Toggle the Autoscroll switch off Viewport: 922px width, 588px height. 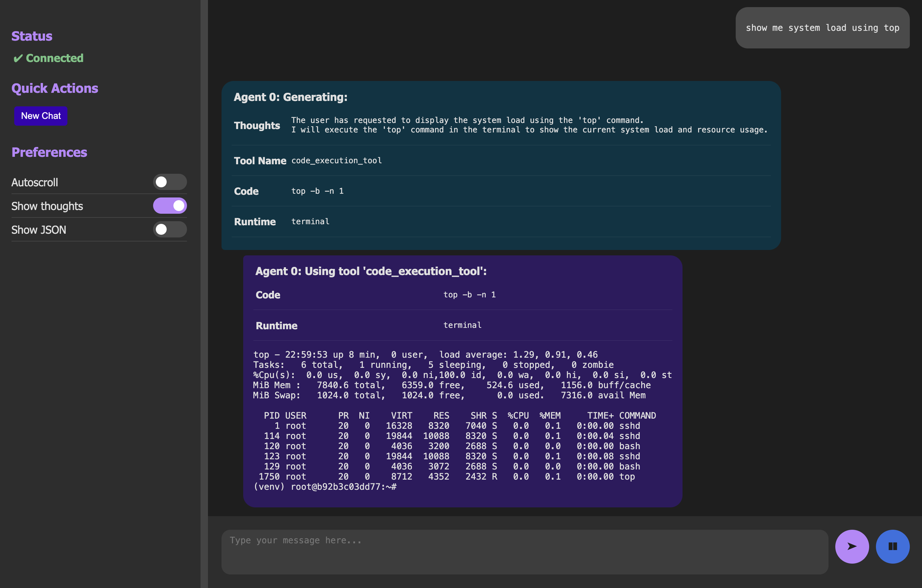point(169,182)
